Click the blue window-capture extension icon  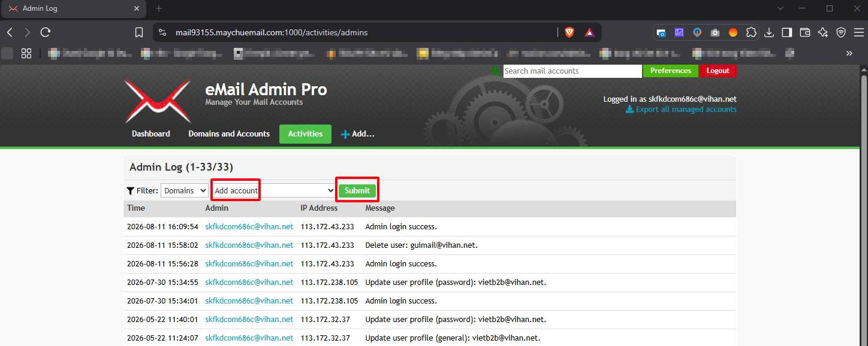point(661,32)
